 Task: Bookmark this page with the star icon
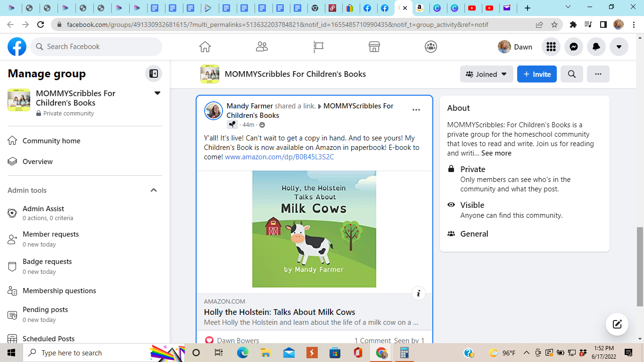pos(554,25)
